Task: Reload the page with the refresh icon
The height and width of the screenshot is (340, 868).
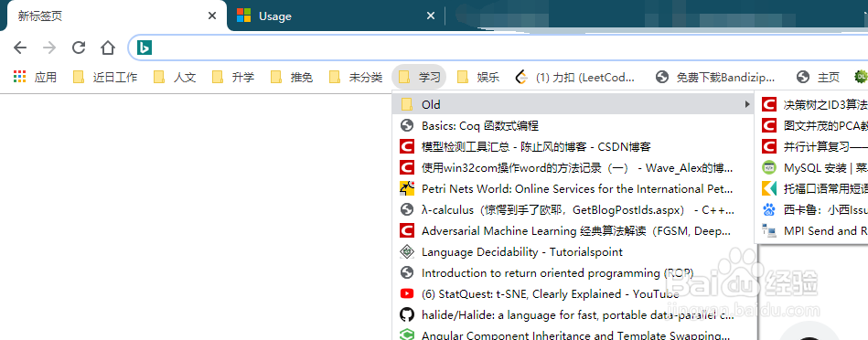Action: (79, 48)
